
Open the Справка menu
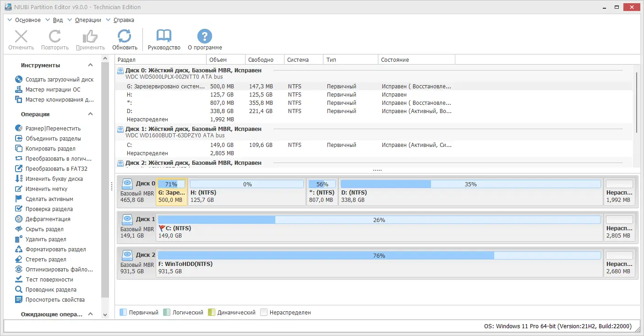click(x=125, y=20)
